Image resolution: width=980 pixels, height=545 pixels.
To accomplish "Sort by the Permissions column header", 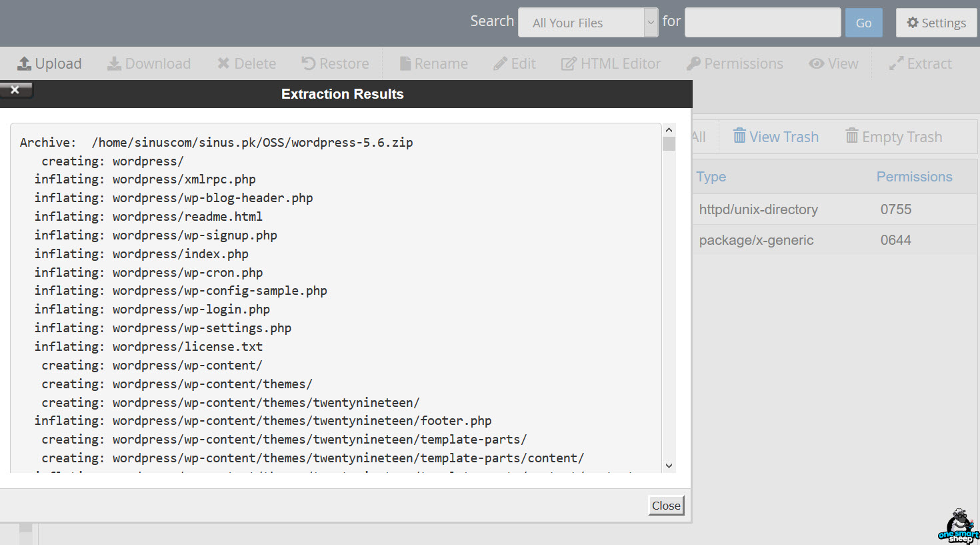I will 914,177.
